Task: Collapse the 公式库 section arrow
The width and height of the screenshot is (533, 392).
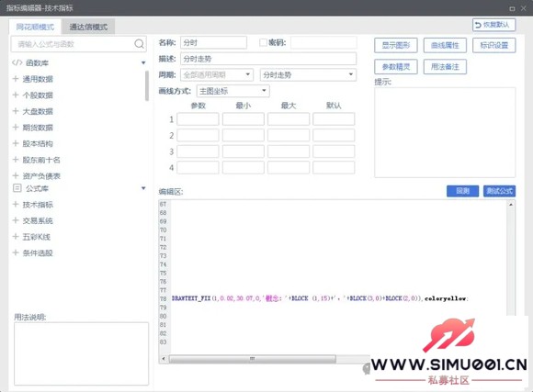Action: coord(143,188)
